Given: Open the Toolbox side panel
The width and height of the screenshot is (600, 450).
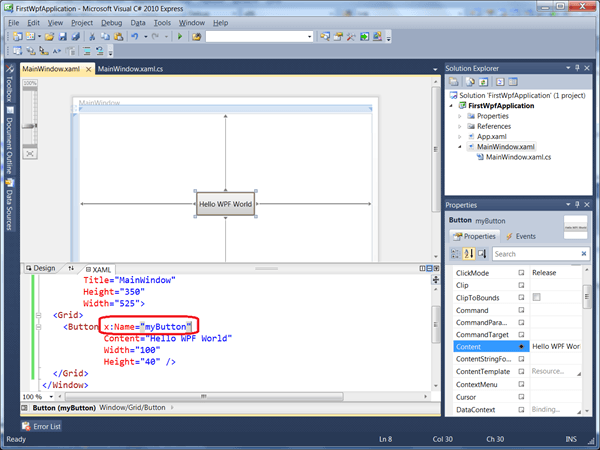Looking at the screenshot, I should click(x=10, y=85).
